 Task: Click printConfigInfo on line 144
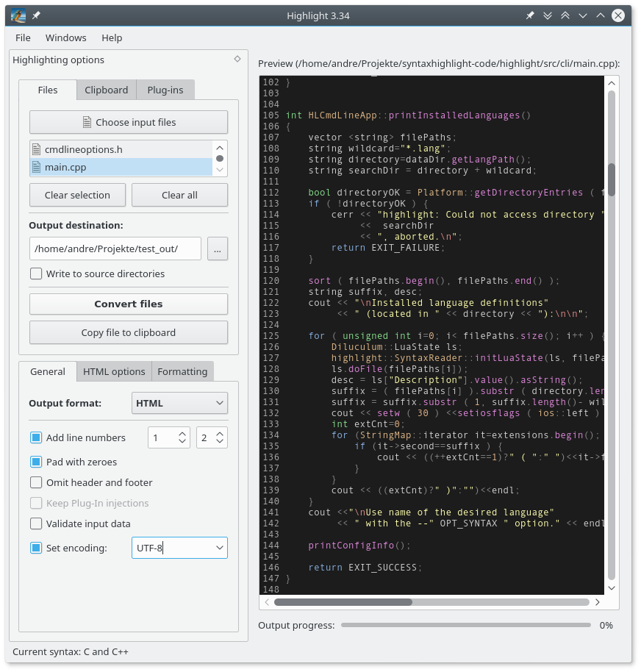[x=351, y=545]
